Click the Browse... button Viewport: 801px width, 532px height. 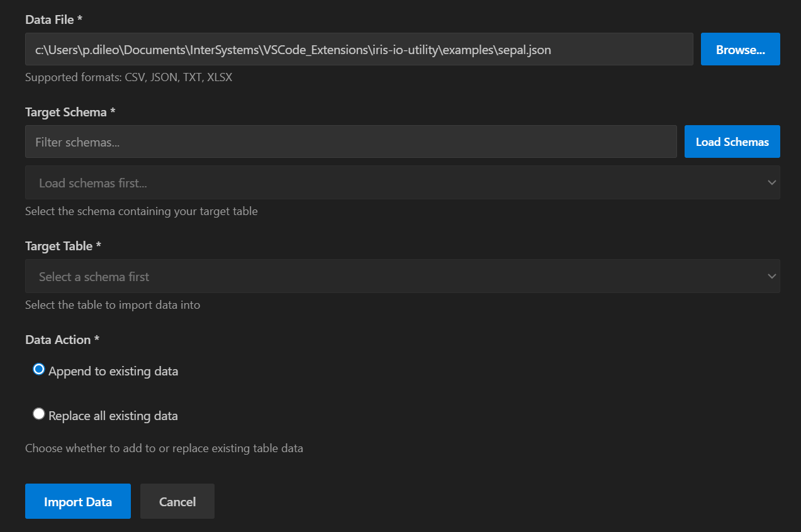pyautogui.click(x=740, y=50)
